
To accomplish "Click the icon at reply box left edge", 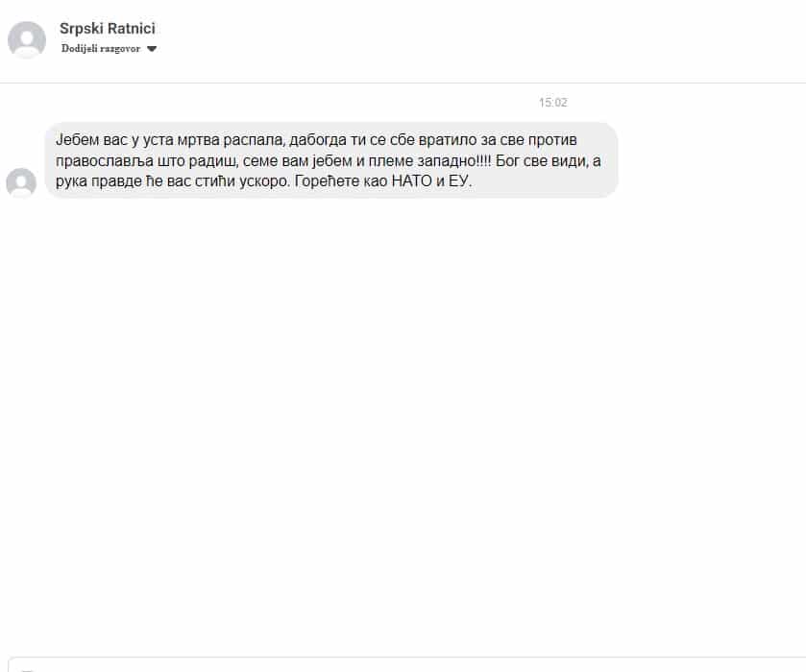I will click(x=27, y=669).
